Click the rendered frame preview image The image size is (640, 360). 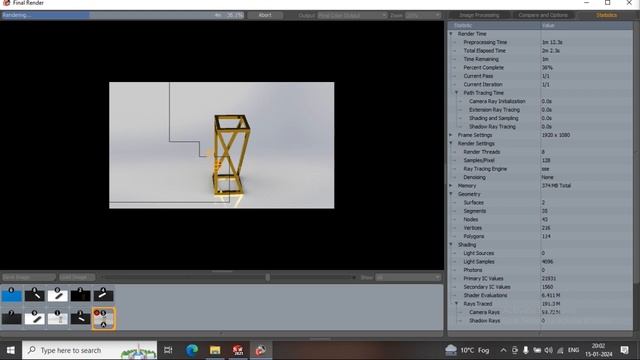point(222,145)
